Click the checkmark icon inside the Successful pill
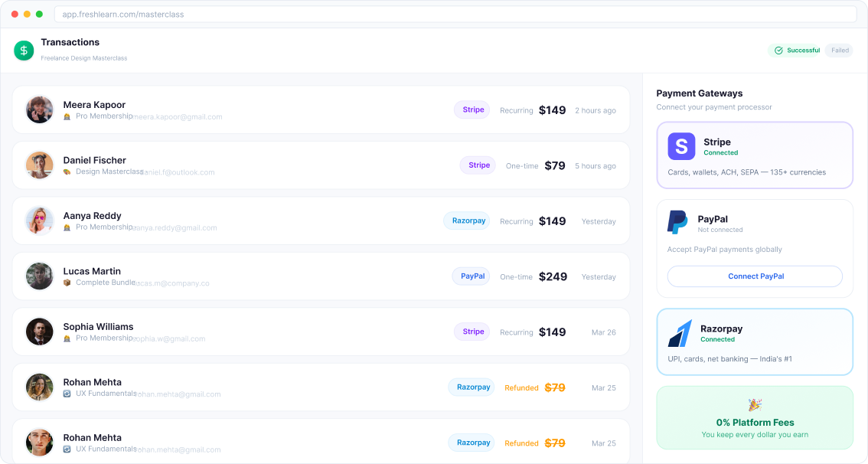 (777, 50)
